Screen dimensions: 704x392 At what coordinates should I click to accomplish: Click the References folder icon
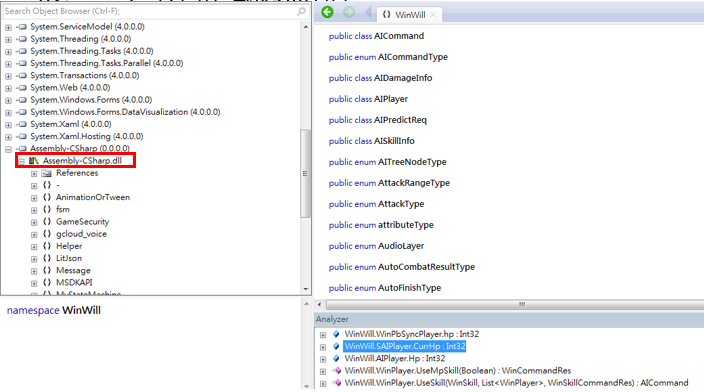[46, 173]
